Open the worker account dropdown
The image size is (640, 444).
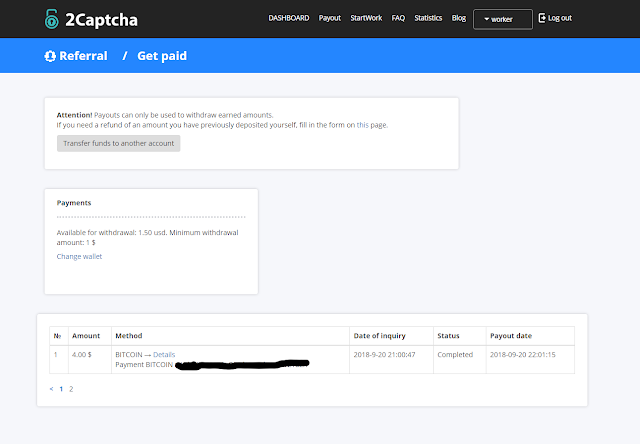(x=502, y=19)
